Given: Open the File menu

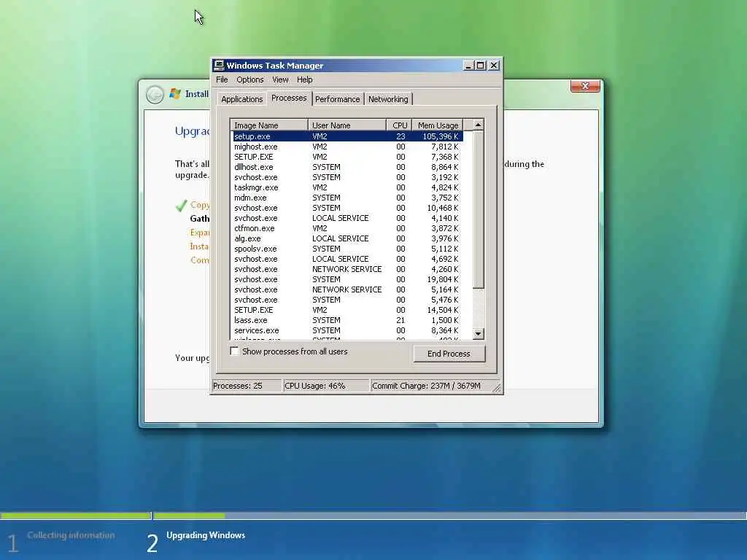Looking at the screenshot, I should [x=222, y=79].
